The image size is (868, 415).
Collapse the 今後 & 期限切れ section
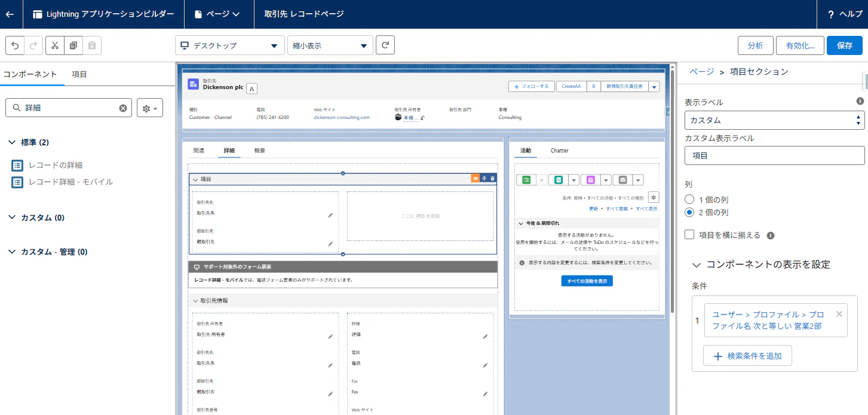(522, 222)
